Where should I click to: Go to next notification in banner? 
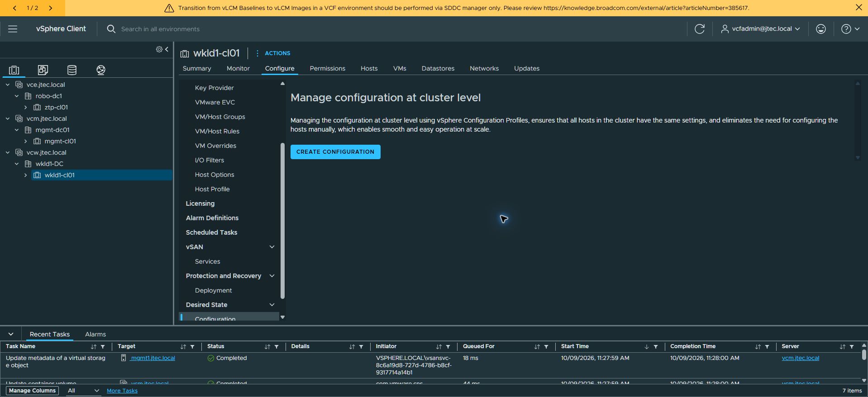(50, 8)
